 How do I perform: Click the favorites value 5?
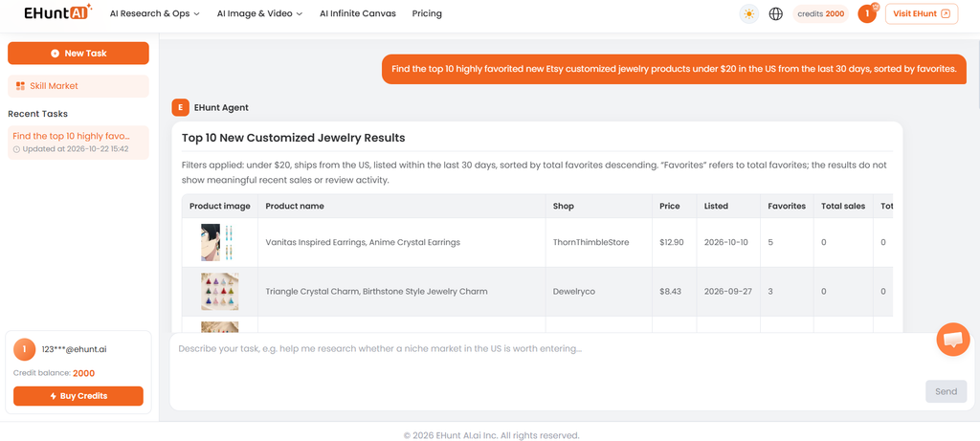coord(770,242)
